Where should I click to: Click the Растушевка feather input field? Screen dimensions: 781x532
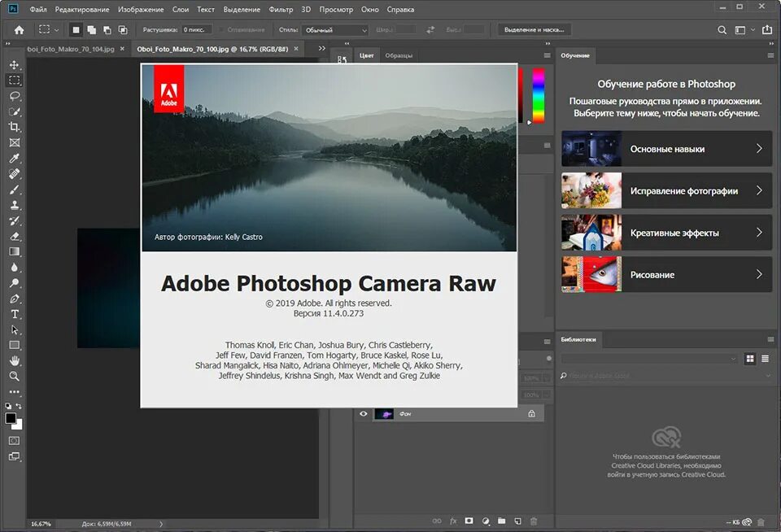coord(197,30)
